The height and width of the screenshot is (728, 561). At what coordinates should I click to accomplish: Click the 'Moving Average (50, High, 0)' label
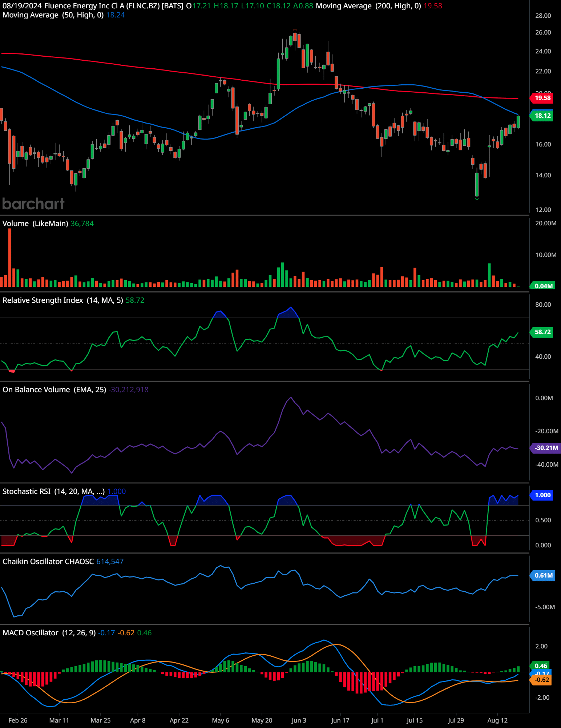tap(53, 15)
